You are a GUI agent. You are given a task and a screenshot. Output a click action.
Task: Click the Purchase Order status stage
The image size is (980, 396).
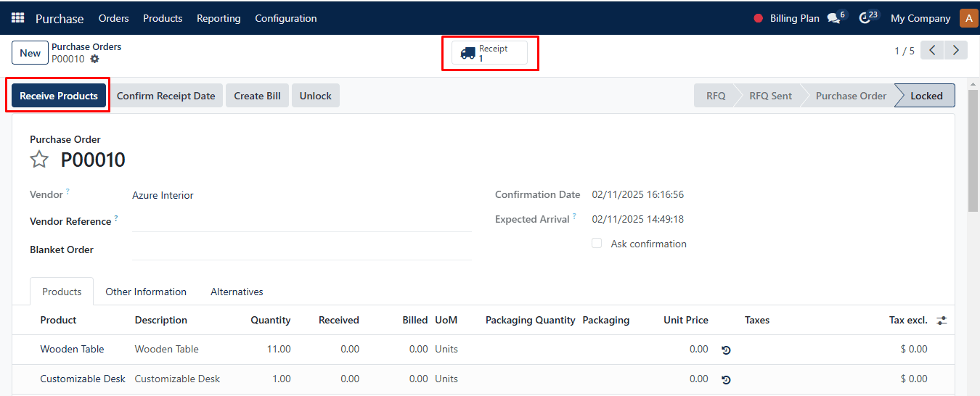point(851,96)
